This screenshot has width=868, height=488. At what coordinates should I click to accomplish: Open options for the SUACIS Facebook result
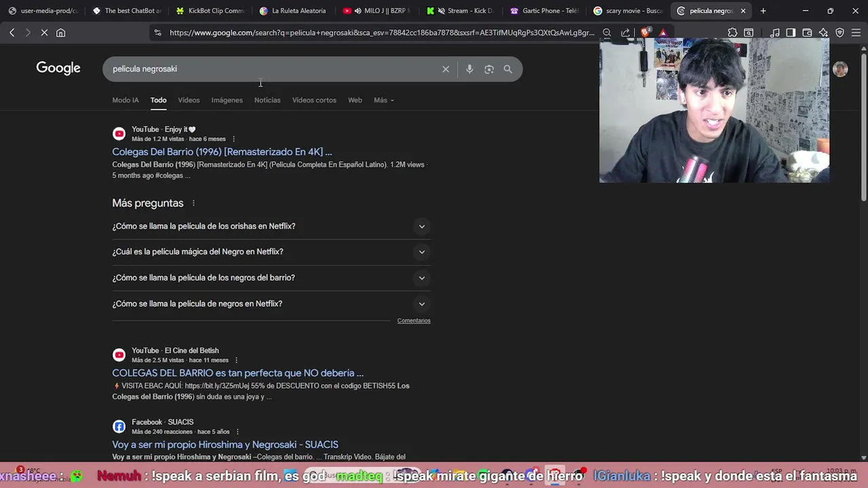tap(237, 432)
